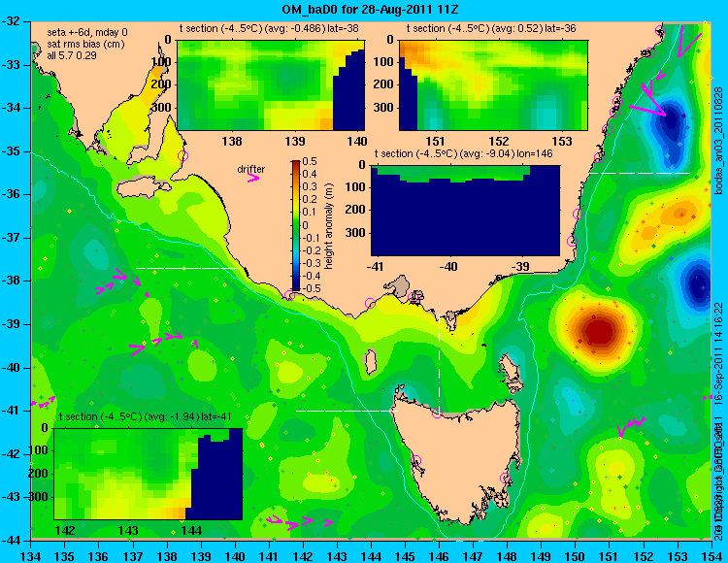This screenshot has height=563, width=728.
Task: Click the t section title ending lat=-36
Action: pyautogui.click(x=491, y=28)
